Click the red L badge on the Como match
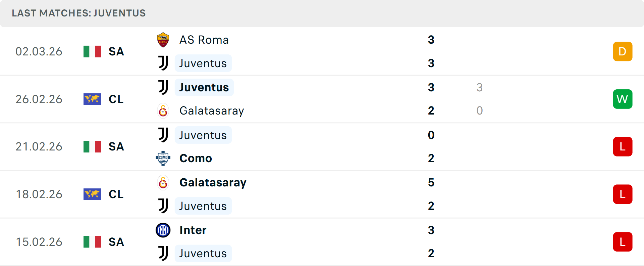 pos(623,147)
